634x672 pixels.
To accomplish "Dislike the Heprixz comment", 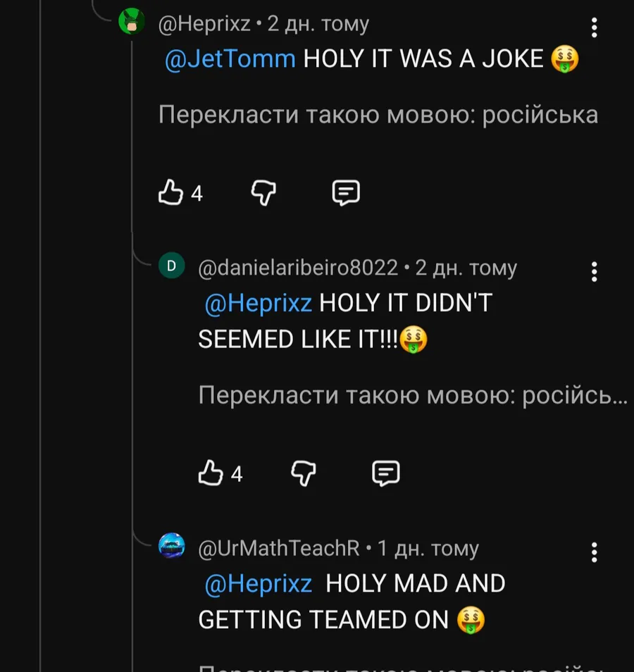I will (263, 192).
